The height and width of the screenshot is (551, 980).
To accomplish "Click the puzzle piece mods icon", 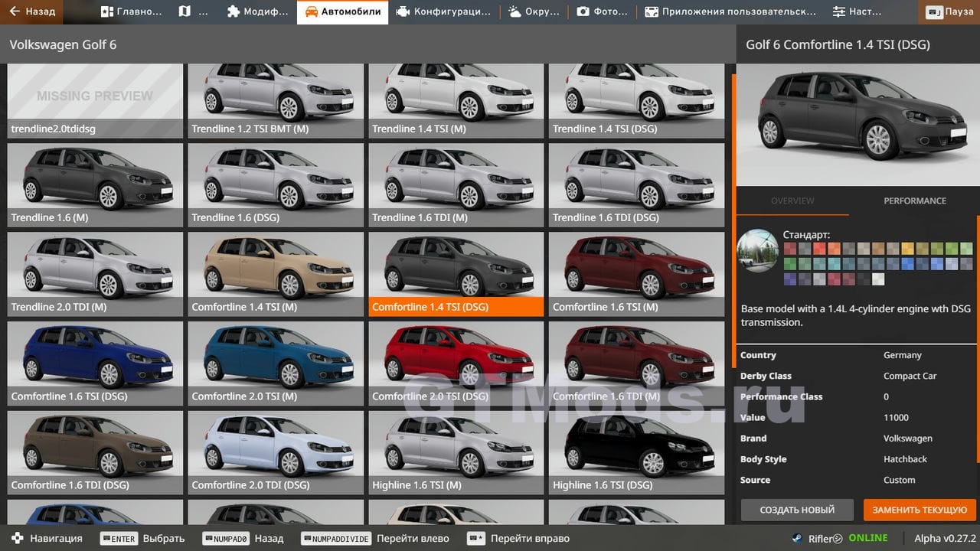I will [x=234, y=11].
